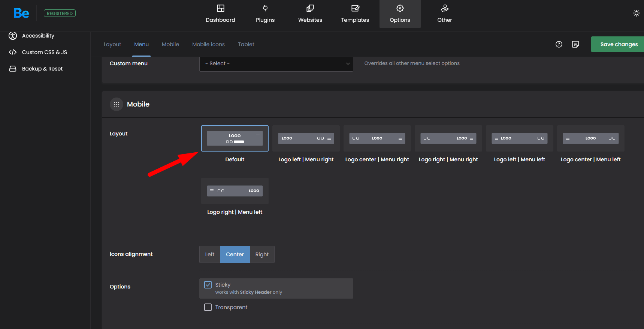The image size is (644, 329).
Task: Click the Be logo
Action: 21,13
